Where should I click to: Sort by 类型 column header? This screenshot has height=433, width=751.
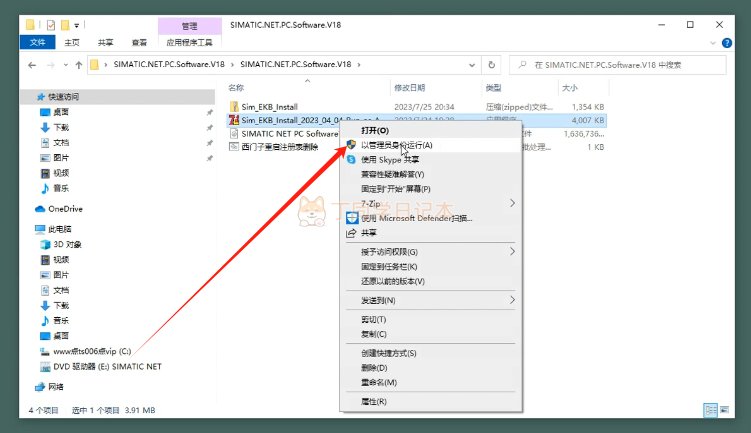point(493,88)
